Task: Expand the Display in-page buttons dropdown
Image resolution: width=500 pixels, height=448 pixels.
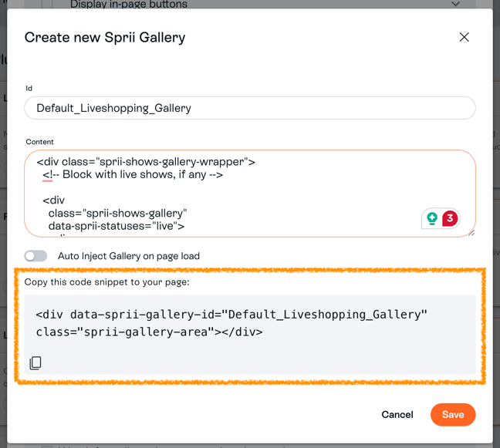Action: 455,4
